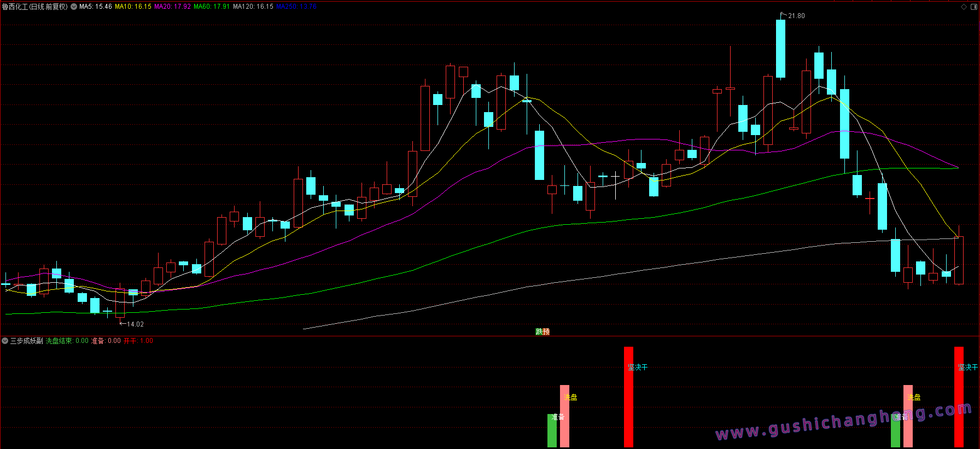This screenshot has width=980, height=449.
Task: Click the first red 坚决干 signal bar
Action: coord(628,396)
